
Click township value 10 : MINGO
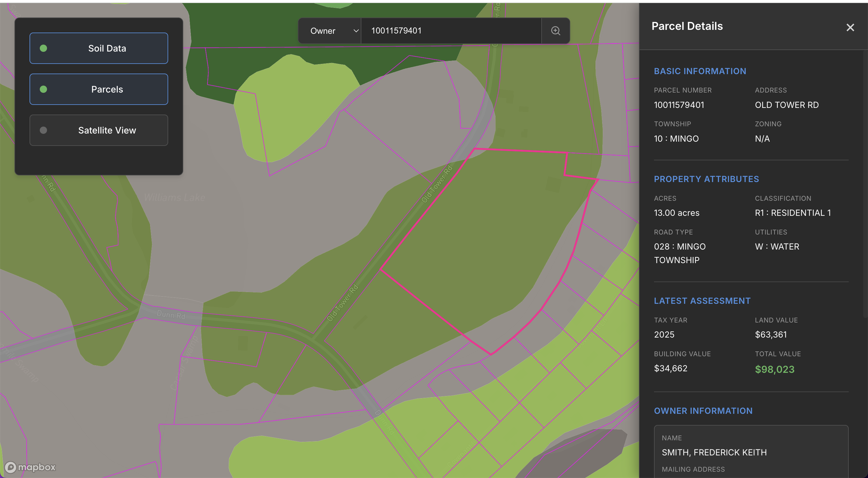point(676,138)
